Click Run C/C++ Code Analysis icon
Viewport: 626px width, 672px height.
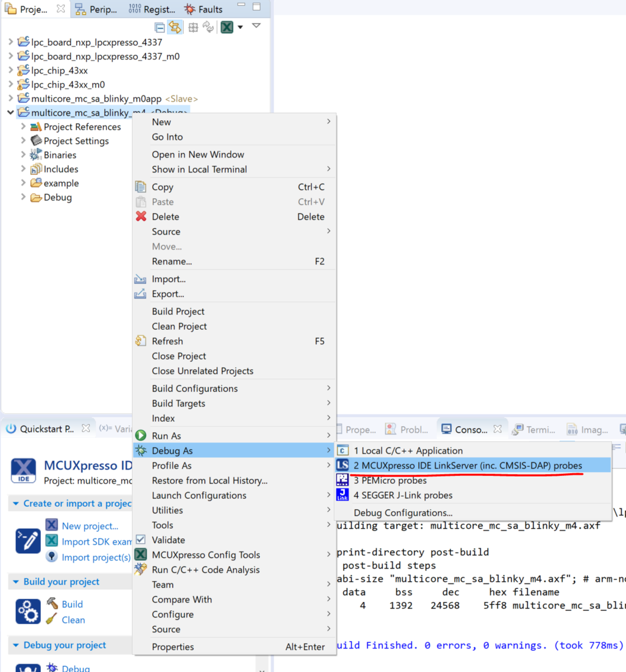141,570
